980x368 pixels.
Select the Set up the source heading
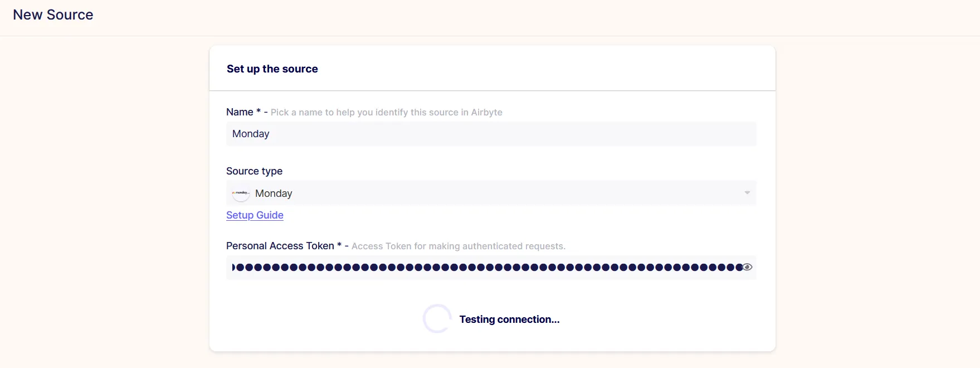click(272, 69)
